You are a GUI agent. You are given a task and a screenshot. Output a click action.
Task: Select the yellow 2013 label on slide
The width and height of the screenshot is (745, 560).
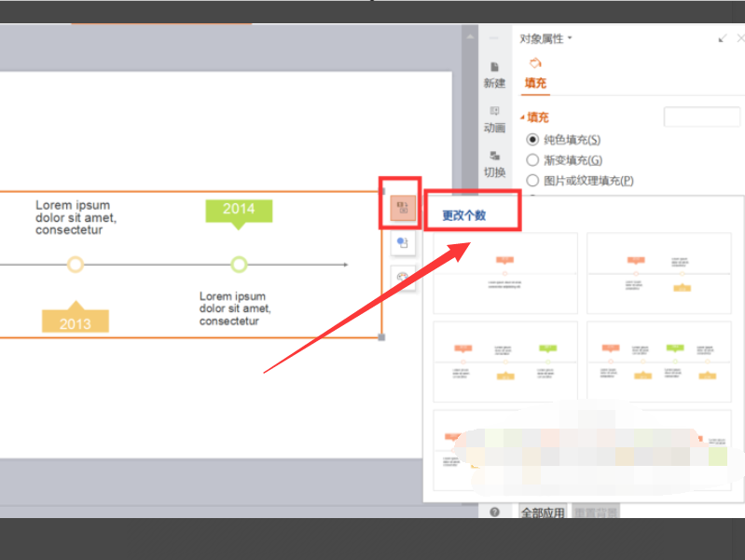coord(76,321)
